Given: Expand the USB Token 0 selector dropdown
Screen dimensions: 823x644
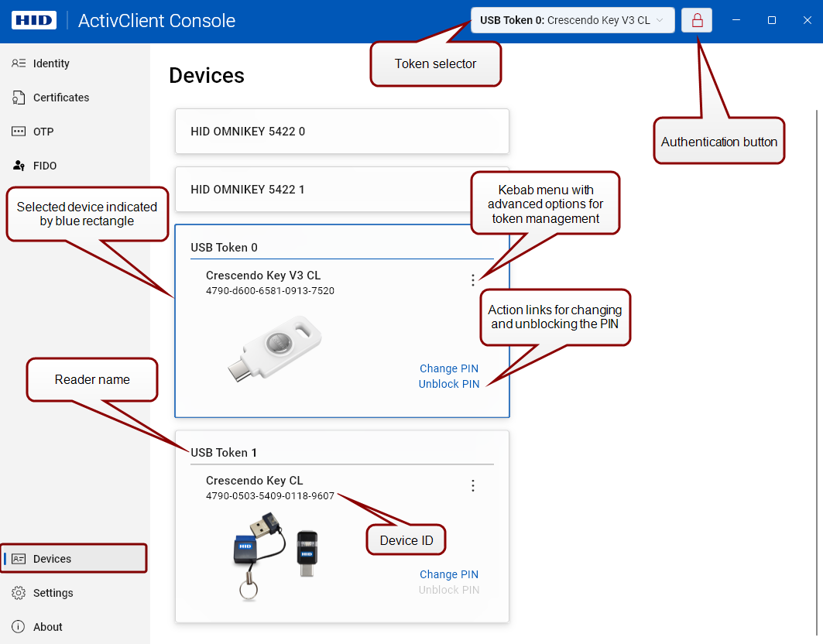Looking at the screenshot, I should (573, 20).
